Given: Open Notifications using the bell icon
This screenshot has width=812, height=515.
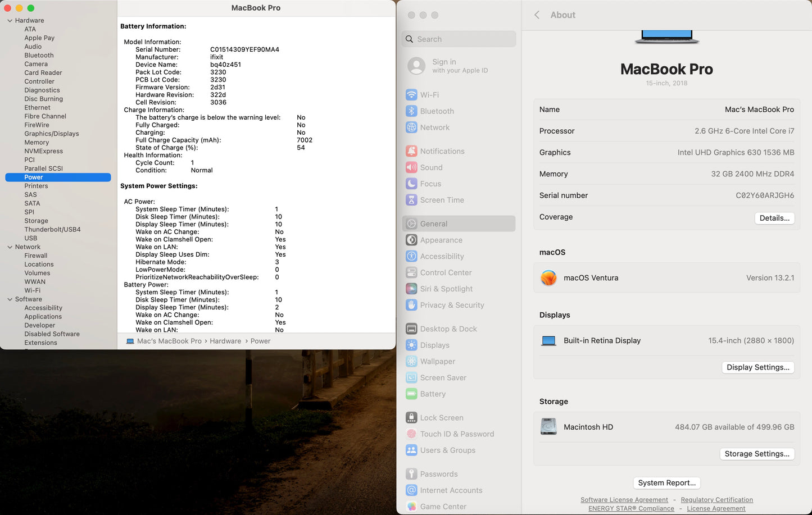Looking at the screenshot, I should [411, 151].
